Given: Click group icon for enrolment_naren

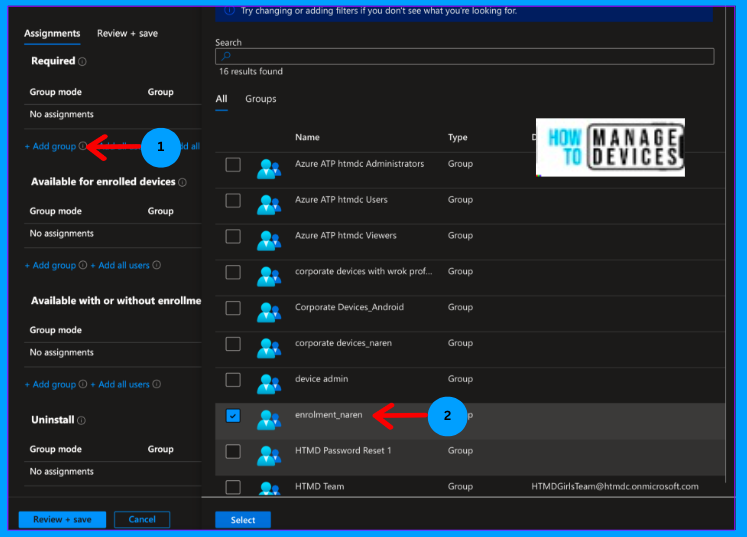Looking at the screenshot, I should click(269, 420).
